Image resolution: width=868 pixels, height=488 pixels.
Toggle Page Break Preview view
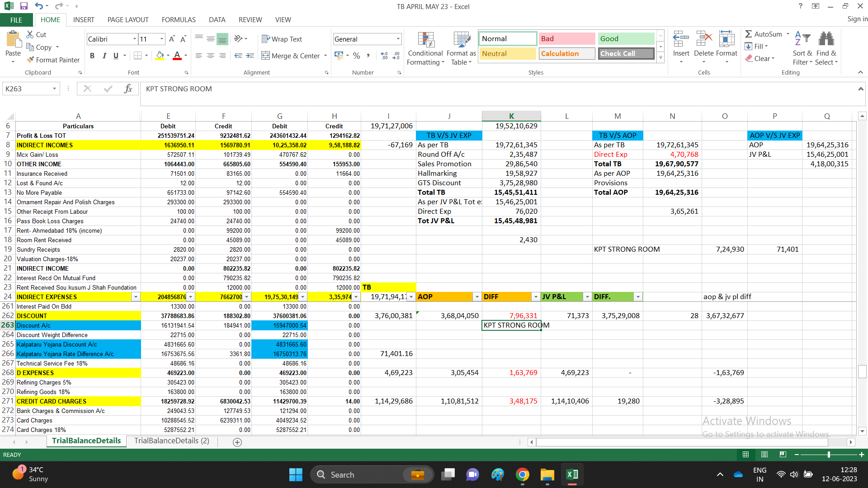coord(783,455)
